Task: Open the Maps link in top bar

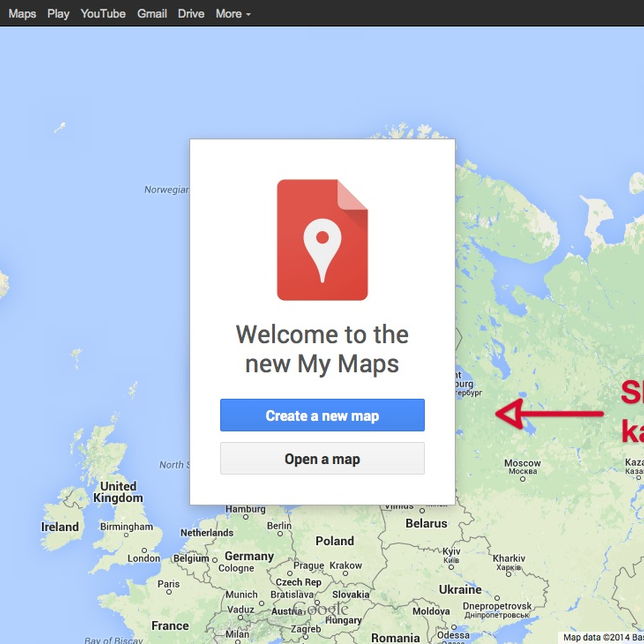Action: (22, 14)
